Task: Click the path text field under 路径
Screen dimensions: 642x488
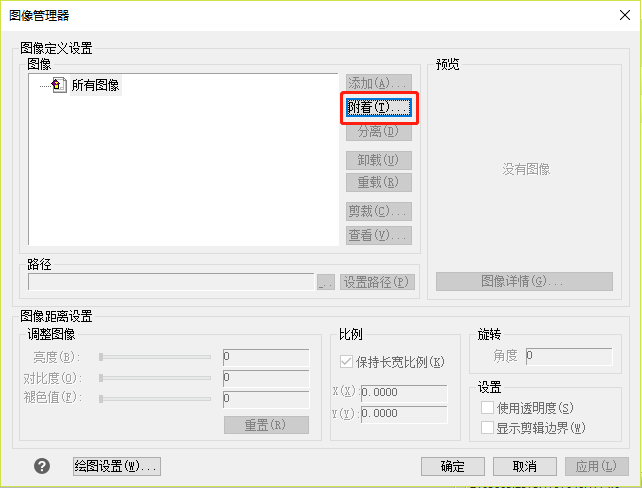Action: (x=171, y=282)
